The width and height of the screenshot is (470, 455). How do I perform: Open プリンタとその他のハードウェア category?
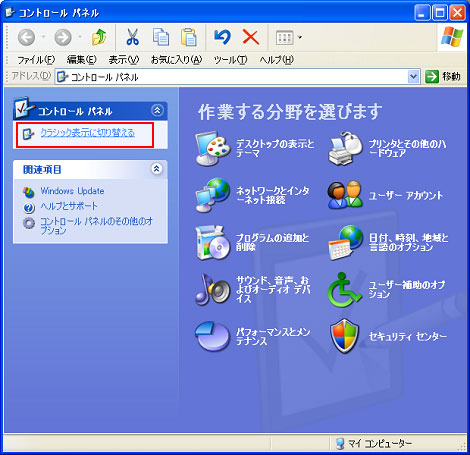pos(407,148)
